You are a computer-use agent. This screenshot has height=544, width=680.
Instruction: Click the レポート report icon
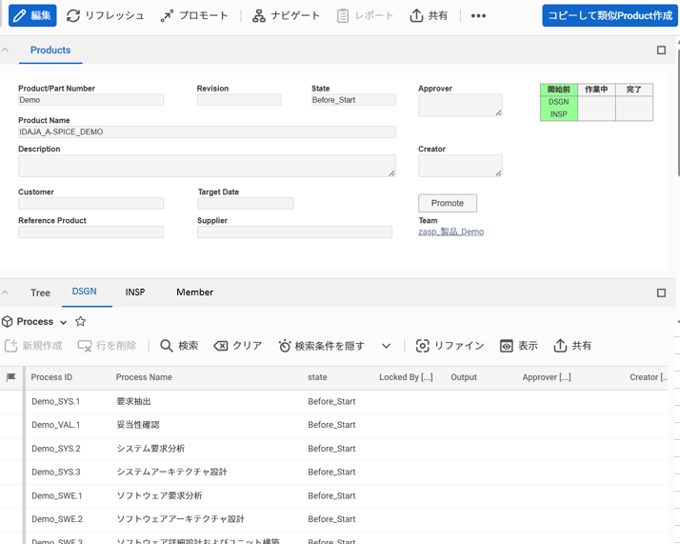(343, 16)
